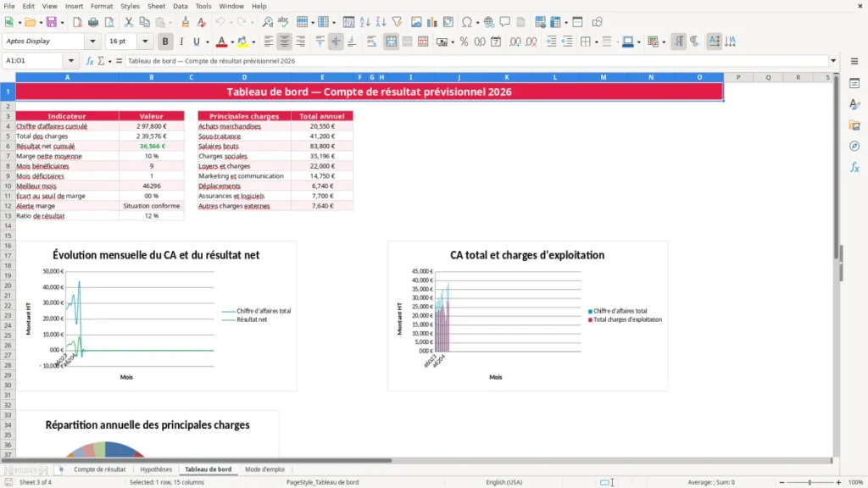Select column P header

point(738,77)
